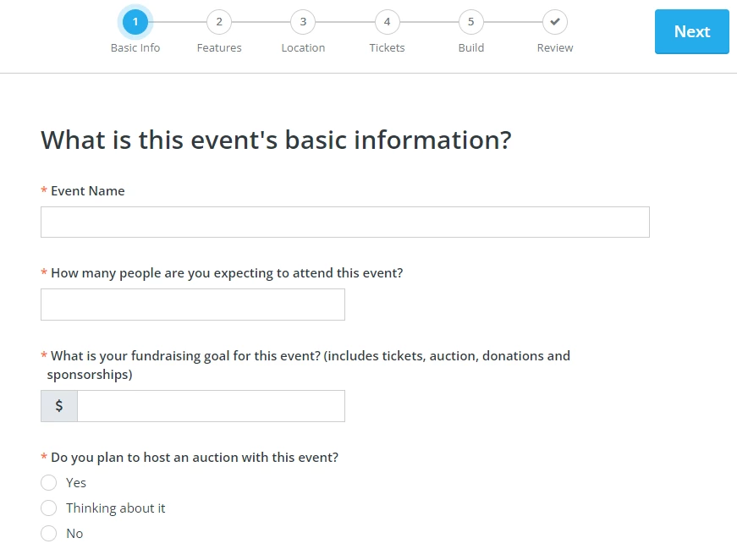Click the dollar sign prefix on the goal field
The image size is (737, 560).
(x=58, y=405)
